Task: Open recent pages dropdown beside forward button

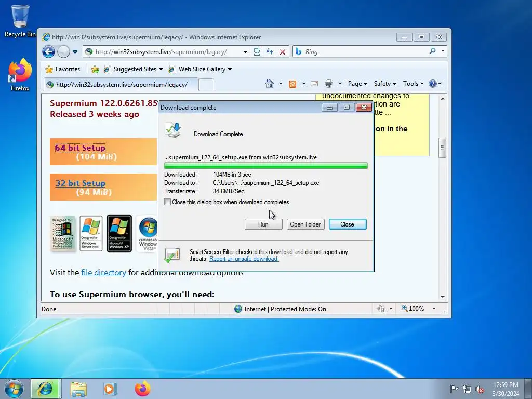Action: coord(75,52)
